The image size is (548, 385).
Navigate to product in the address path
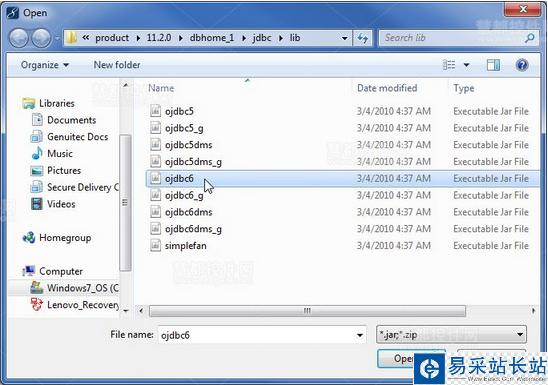(112, 38)
